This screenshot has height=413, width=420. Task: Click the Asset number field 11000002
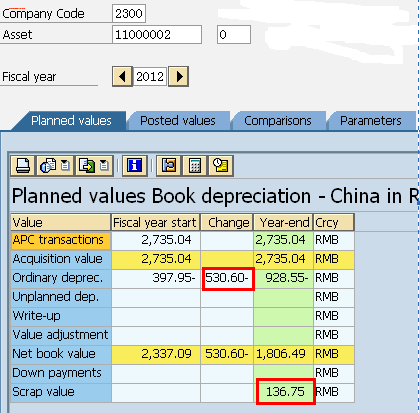click(157, 35)
